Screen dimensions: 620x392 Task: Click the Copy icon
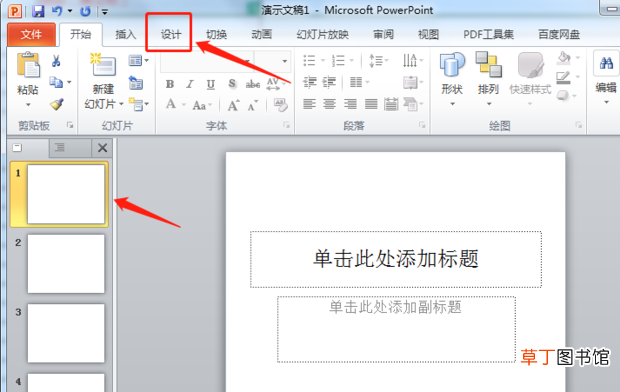tap(56, 82)
